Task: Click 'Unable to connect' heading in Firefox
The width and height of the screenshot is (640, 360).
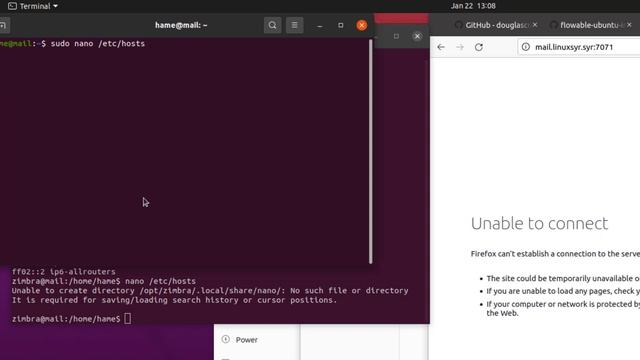Action: (x=539, y=224)
